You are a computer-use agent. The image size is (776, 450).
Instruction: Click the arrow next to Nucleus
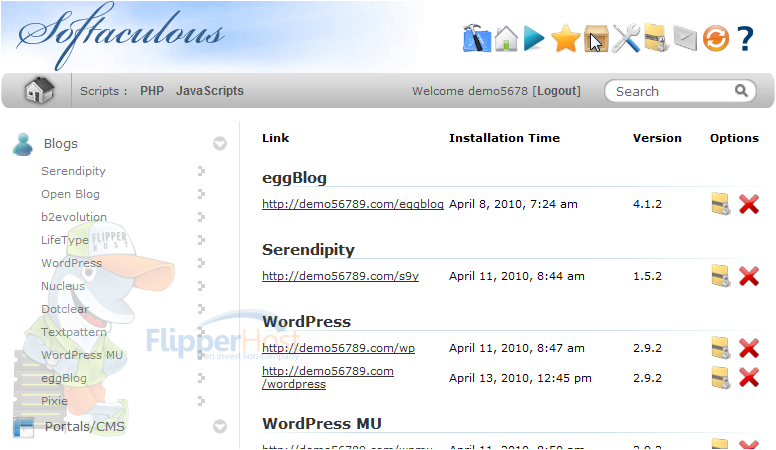pos(201,286)
